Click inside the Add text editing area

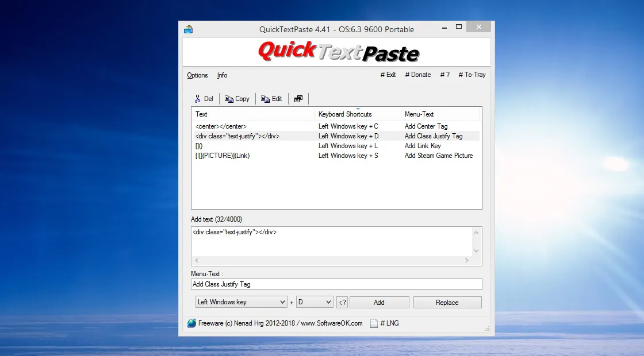[332, 242]
